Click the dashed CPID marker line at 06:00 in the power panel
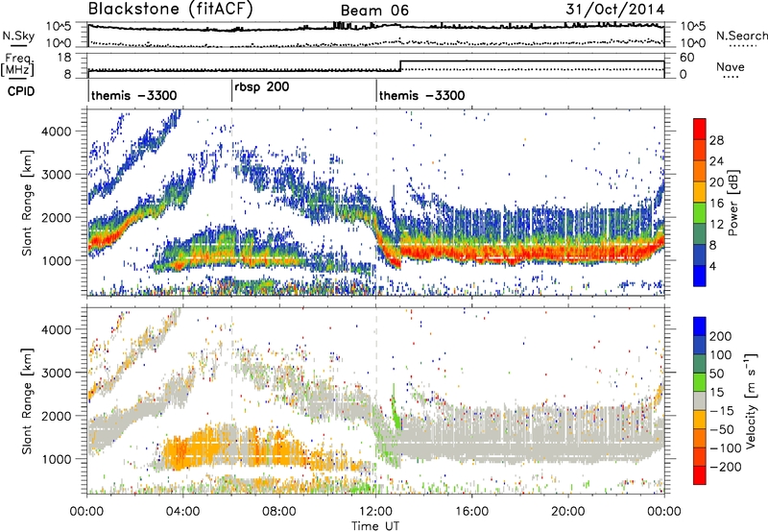Viewport: 768px width, 532px height. (x=231, y=203)
